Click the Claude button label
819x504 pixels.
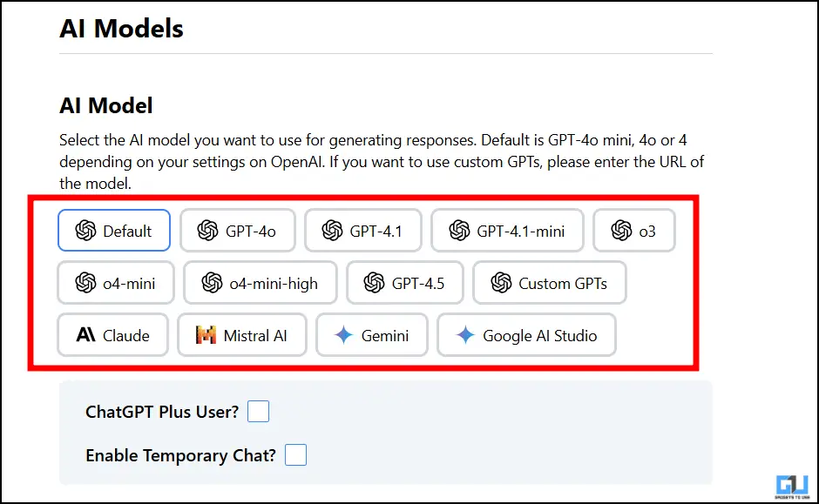pyautogui.click(x=125, y=335)
